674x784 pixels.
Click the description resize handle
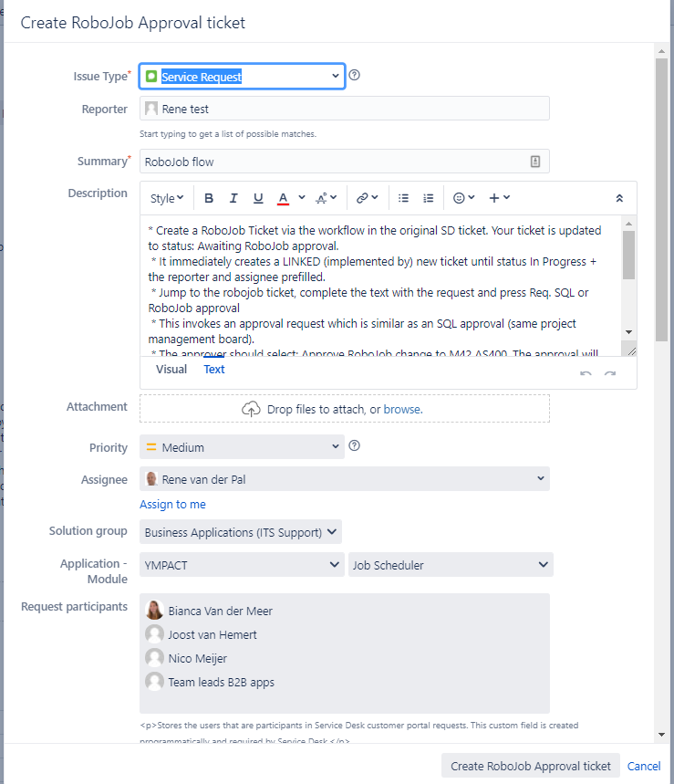pos(631,351)
